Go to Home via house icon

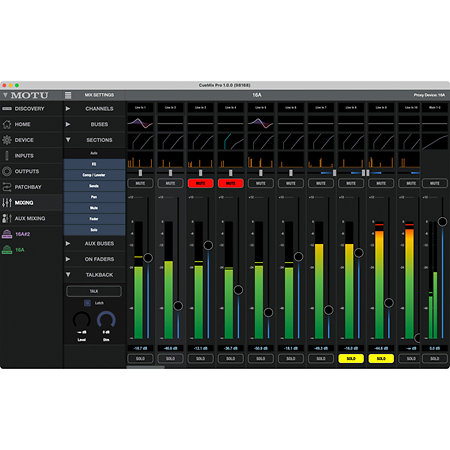pyautogui.click(x=7, y=124)
